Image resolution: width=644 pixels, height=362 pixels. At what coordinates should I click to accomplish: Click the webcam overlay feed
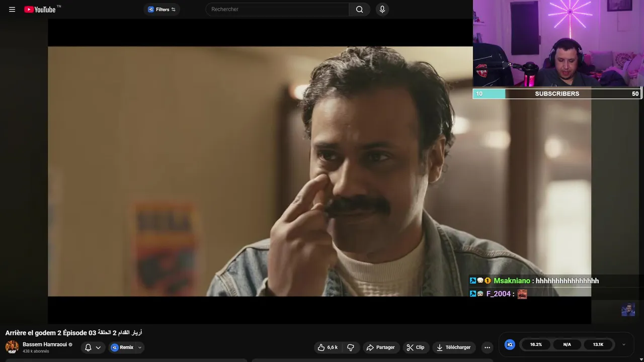pyautogui.click(x=558, y=44)
